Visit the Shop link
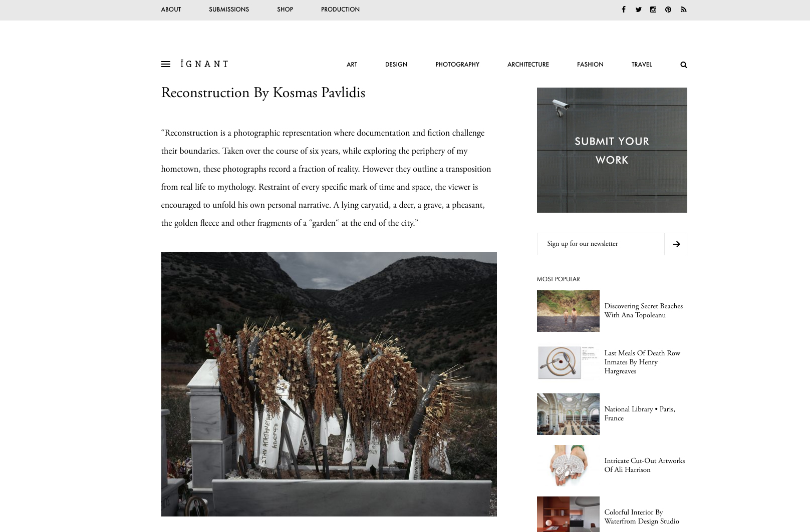Screen dimensions: 810x532 (285, 10)
